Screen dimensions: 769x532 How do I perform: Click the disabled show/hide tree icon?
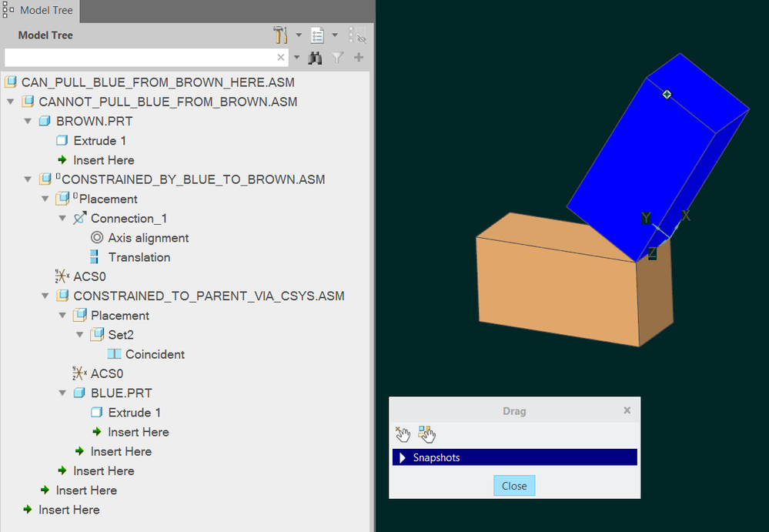357,35
